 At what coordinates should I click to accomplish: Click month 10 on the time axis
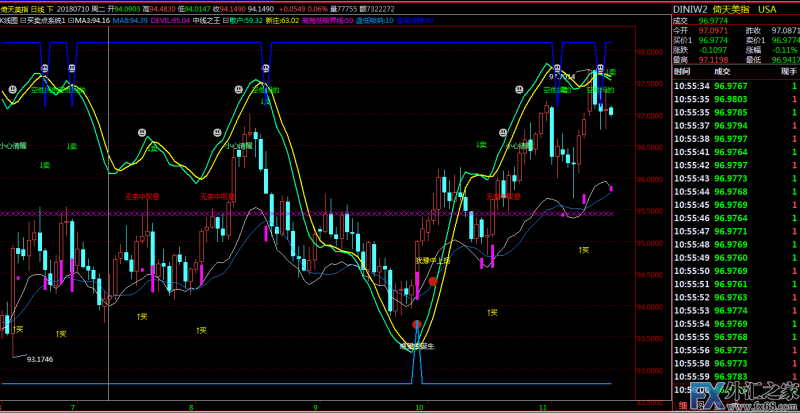pyautogui.click(x=420, y=407)
